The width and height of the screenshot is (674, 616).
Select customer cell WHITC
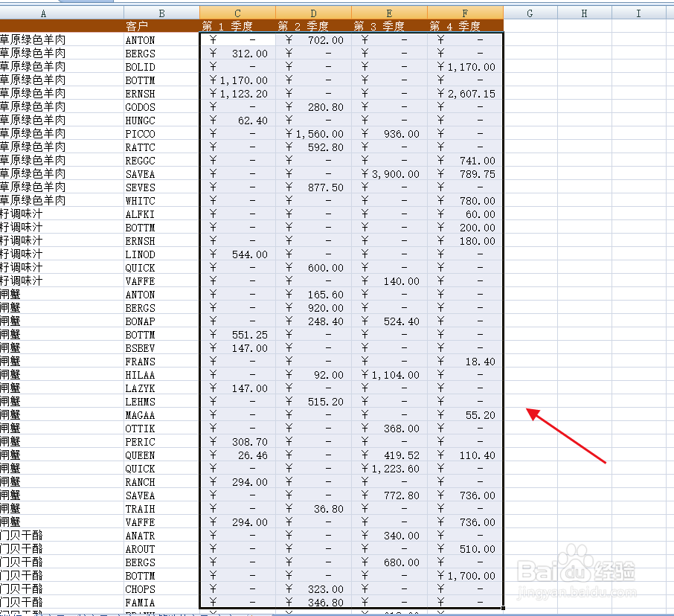(x=161, y=201)
